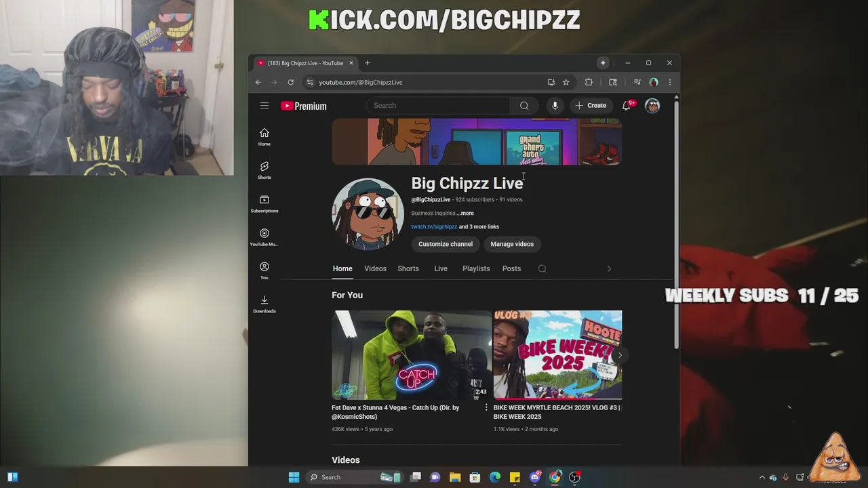Open the You section in the sidebar

(264, 270)
